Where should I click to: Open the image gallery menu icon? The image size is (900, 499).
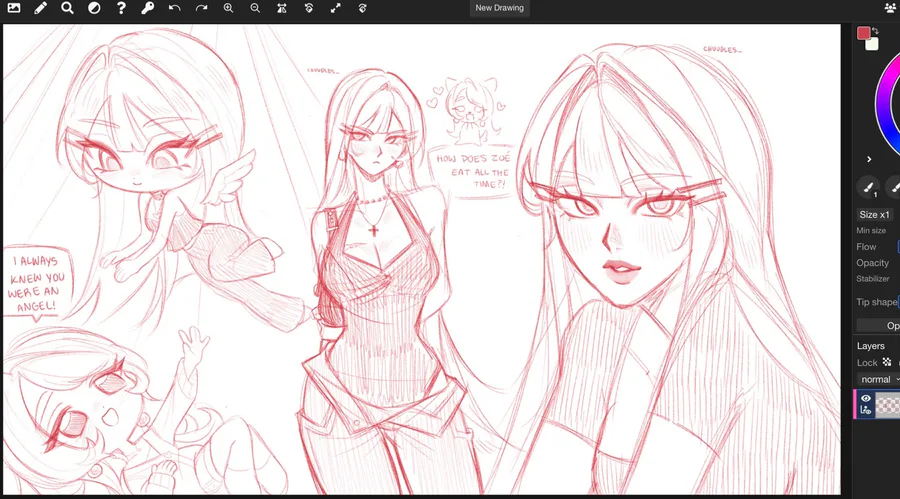click(x=14, y=8)
